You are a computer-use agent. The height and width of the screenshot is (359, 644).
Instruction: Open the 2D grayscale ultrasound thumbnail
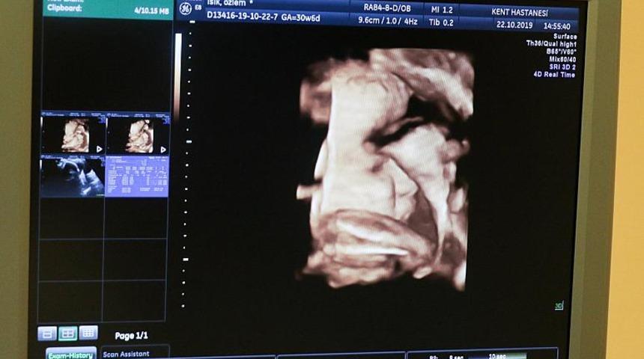[x=73, y=177]
